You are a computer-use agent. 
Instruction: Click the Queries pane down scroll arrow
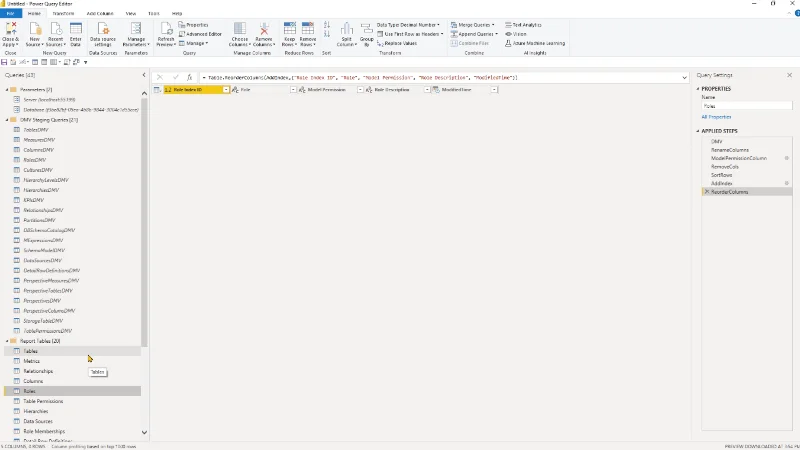click(x=144, y=432)
